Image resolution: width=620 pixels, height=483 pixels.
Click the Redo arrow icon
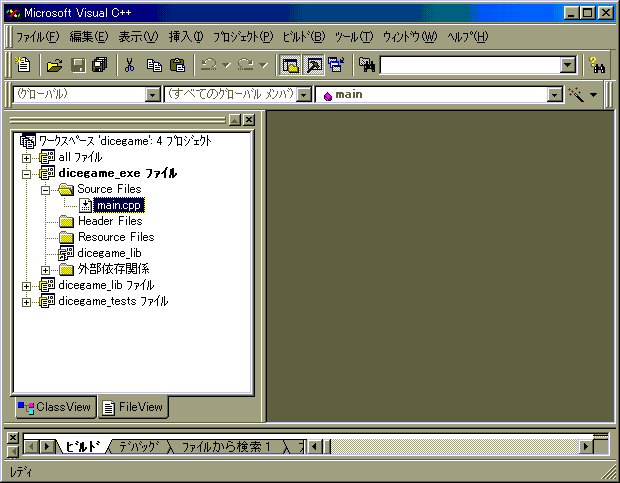pyautogui.click(x=246, y=65)
